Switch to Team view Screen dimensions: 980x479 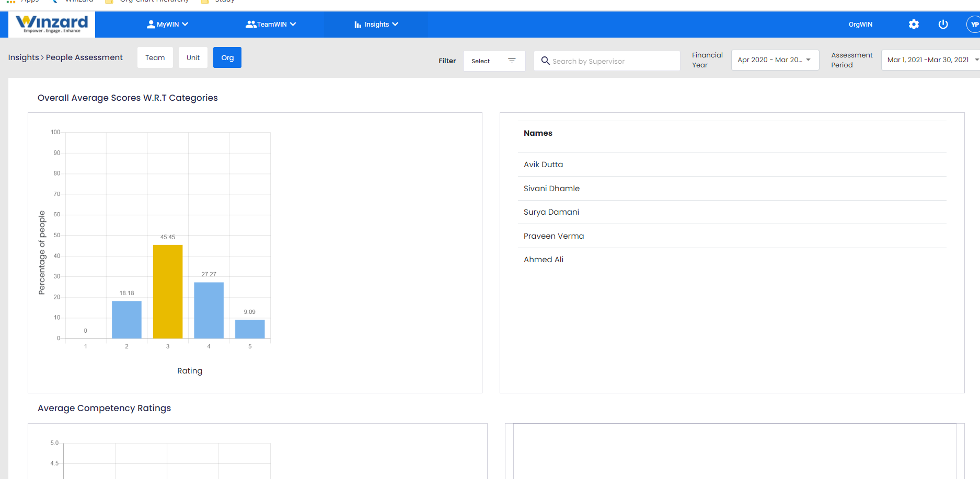155,57
